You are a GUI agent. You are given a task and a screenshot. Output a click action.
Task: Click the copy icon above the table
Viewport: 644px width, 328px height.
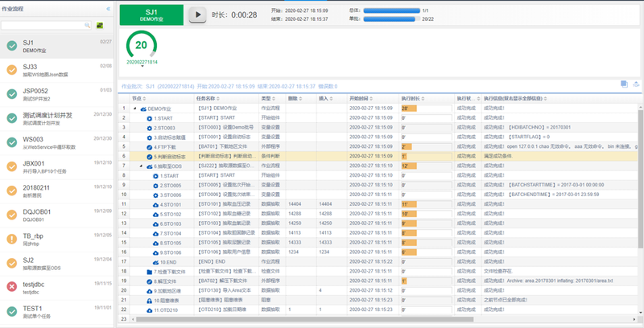point(624,84)
